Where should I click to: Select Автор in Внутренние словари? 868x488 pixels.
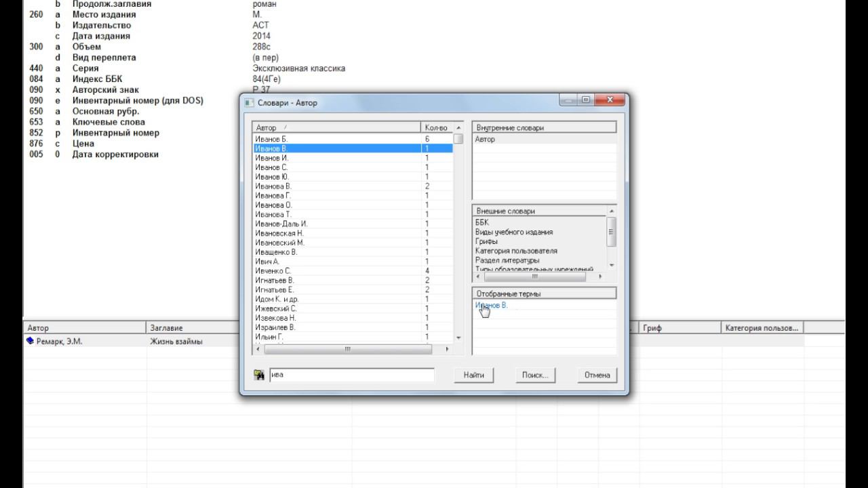[x=486, y=139]
